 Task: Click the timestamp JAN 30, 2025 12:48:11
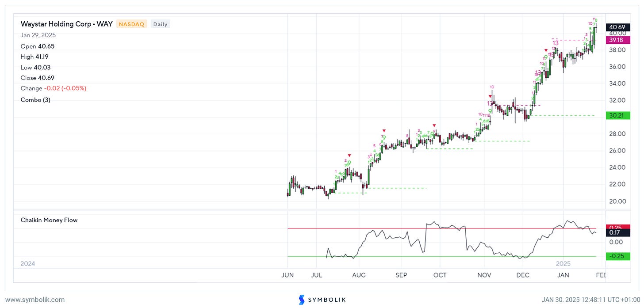point(590,300)
